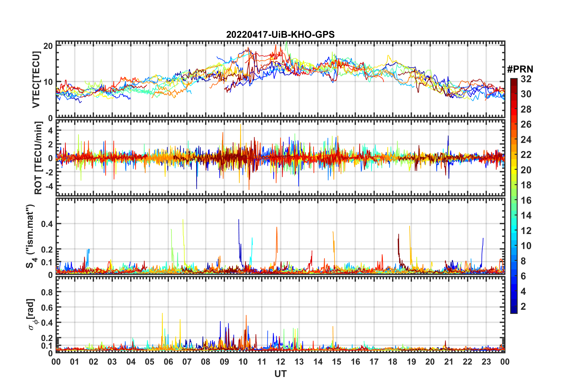Click colorbar tick label 4
561x392 pixels.
tap(523, 291)
